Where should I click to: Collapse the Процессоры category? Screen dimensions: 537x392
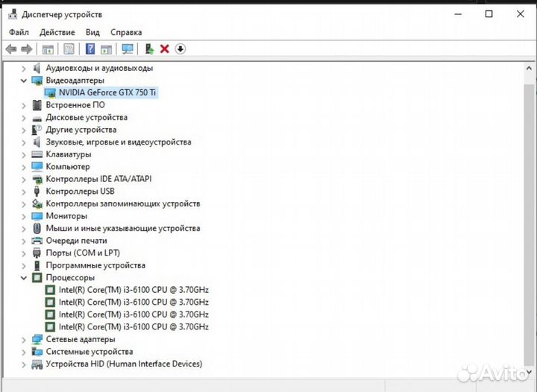(23, 278)
